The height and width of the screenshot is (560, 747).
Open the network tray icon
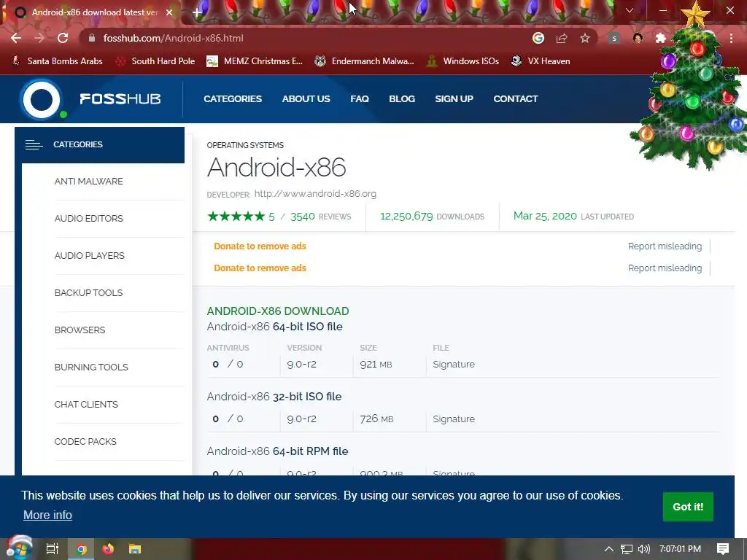pyautogui.click(x=627, y=549)
